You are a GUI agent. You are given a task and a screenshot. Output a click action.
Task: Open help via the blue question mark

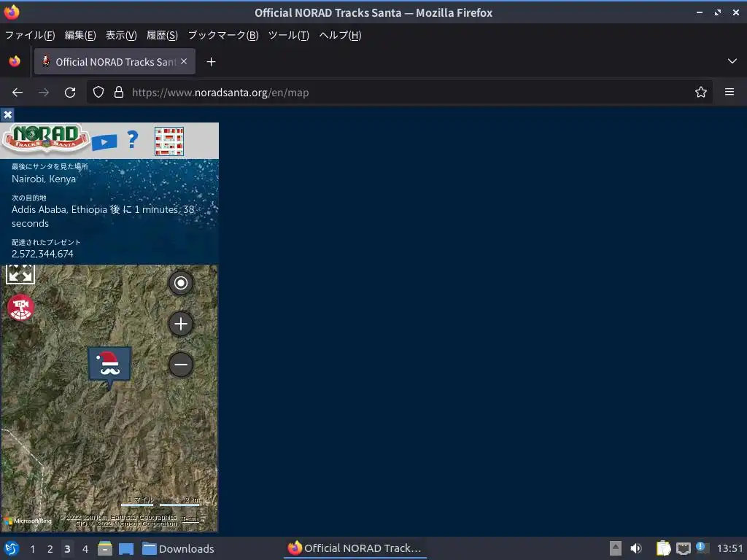133,140
